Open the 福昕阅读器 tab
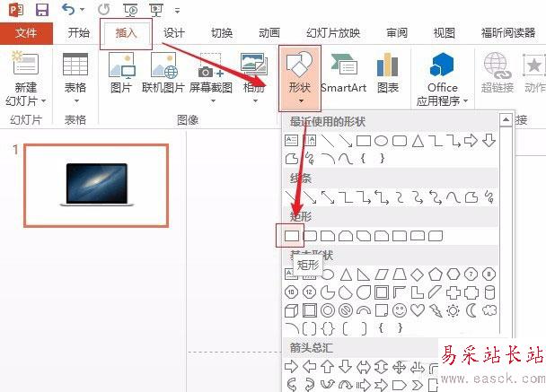The width and height of the screenshot is (546, 392). (508, 33)
